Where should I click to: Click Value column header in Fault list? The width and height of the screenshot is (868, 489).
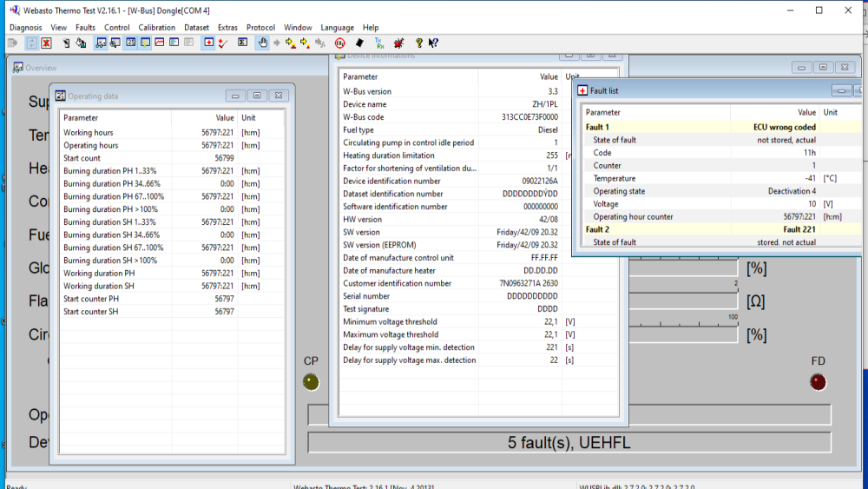(x=775, y=112)
